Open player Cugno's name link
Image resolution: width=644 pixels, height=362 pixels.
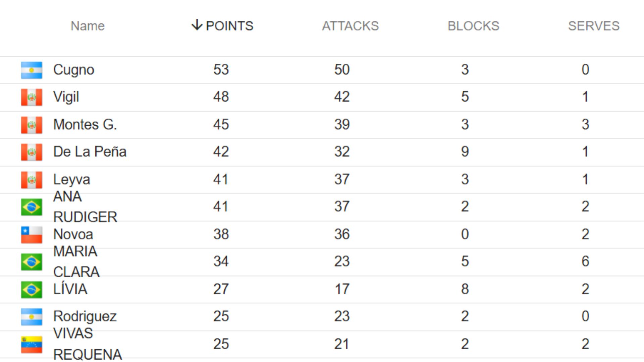click(73, 70)
